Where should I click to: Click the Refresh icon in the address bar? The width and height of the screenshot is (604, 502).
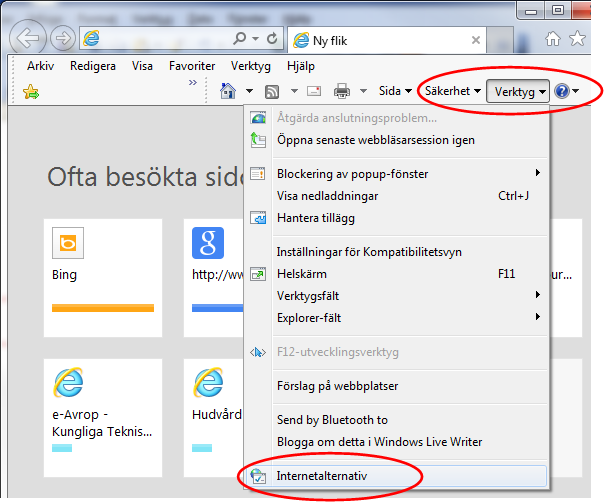pos(272,39)
